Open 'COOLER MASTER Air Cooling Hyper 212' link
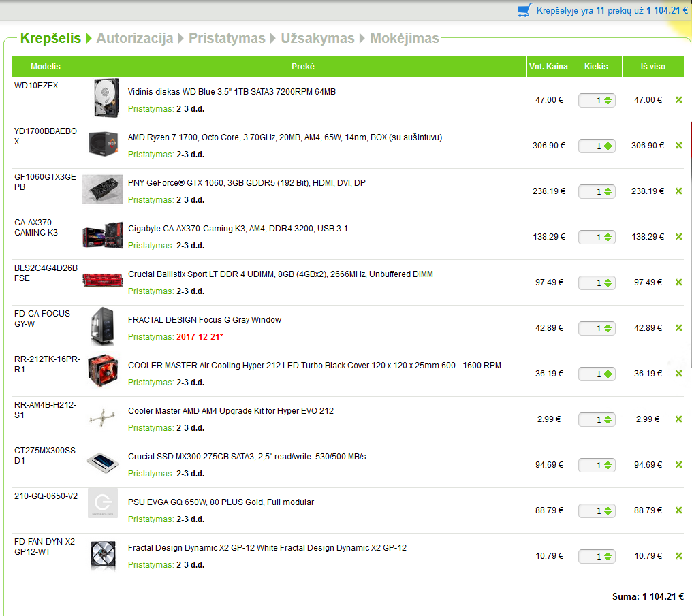 pyautogui.click(x=315, y=365)
